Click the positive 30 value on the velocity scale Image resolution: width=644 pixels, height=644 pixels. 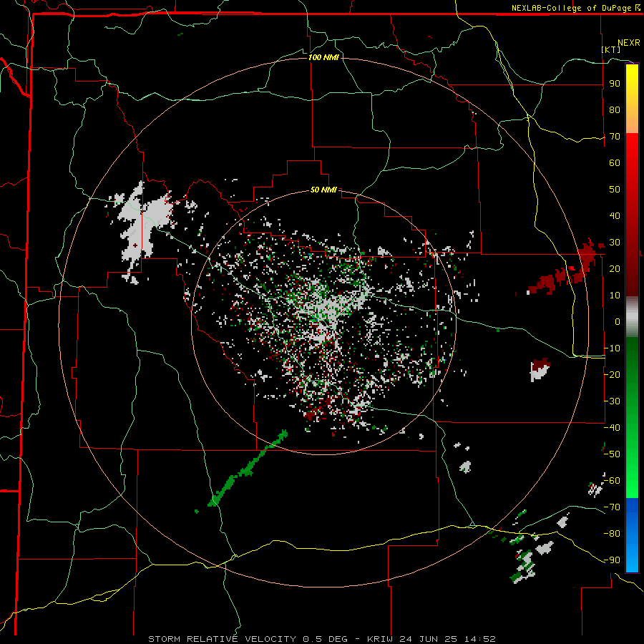coord(615,243)
